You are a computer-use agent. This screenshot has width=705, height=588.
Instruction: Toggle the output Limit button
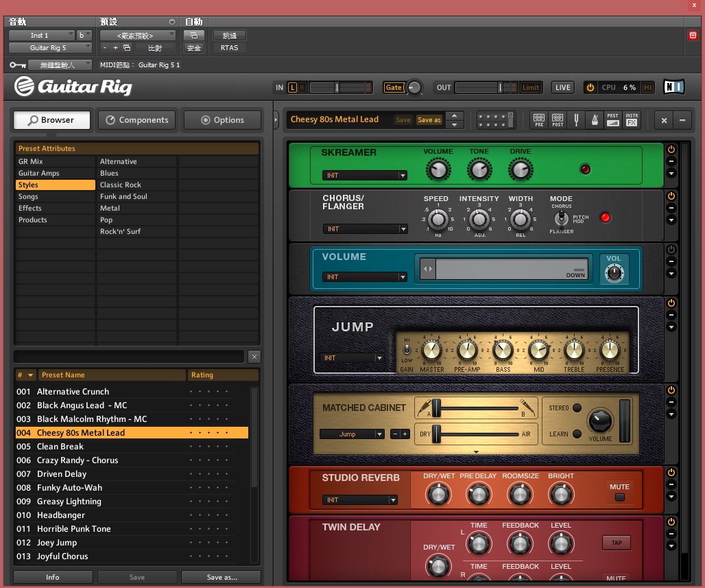531,87
